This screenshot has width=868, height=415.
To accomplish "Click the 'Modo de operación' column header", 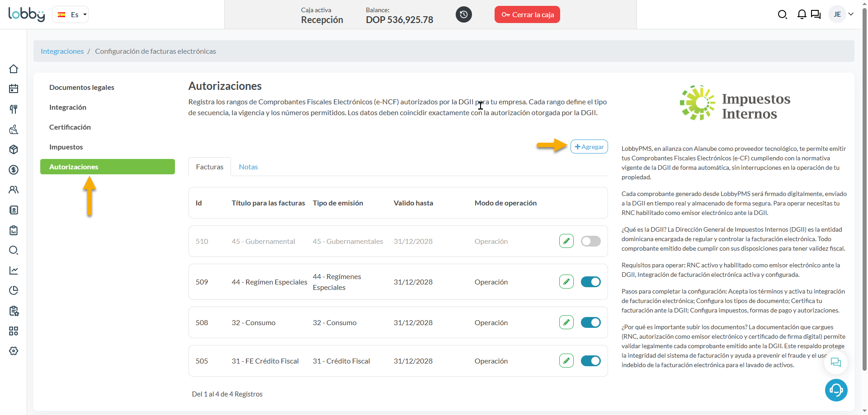I will point(505,203).
